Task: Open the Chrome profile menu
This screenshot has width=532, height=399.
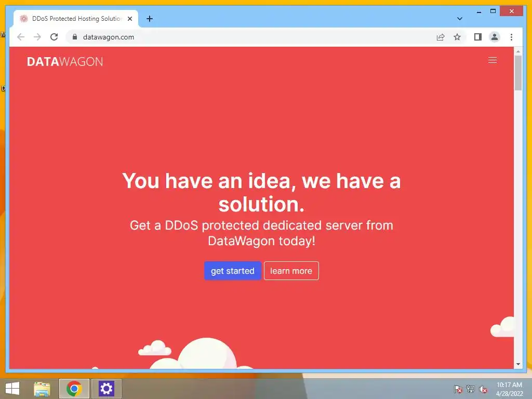Action: point(495,37)
